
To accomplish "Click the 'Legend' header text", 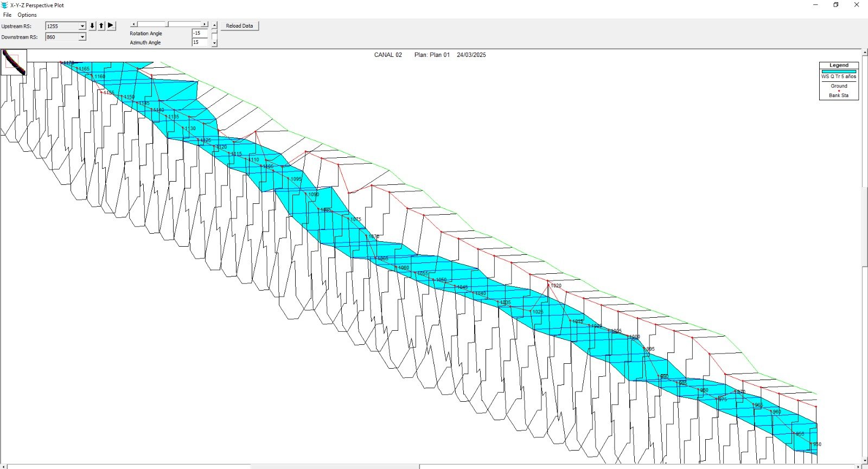I will point(839,65).
